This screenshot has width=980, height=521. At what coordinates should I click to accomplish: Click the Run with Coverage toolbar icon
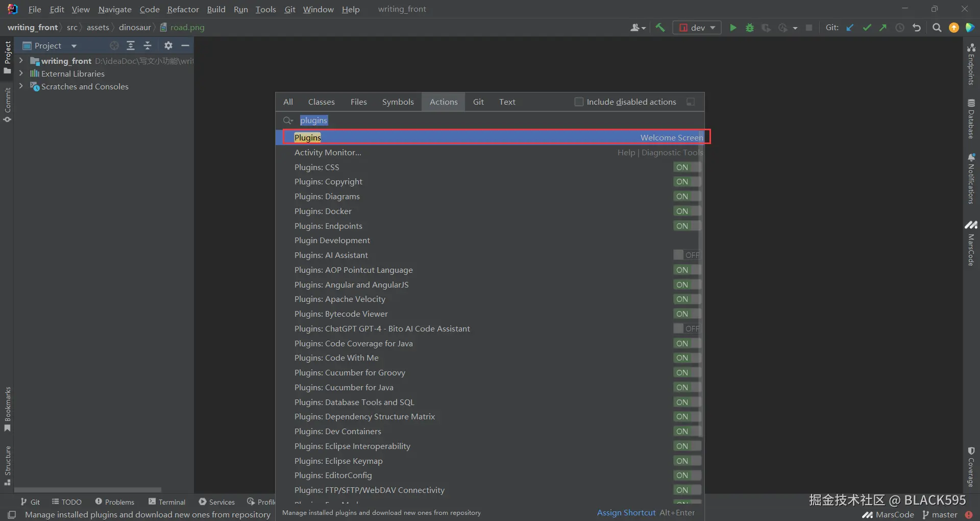pos(766,28)
